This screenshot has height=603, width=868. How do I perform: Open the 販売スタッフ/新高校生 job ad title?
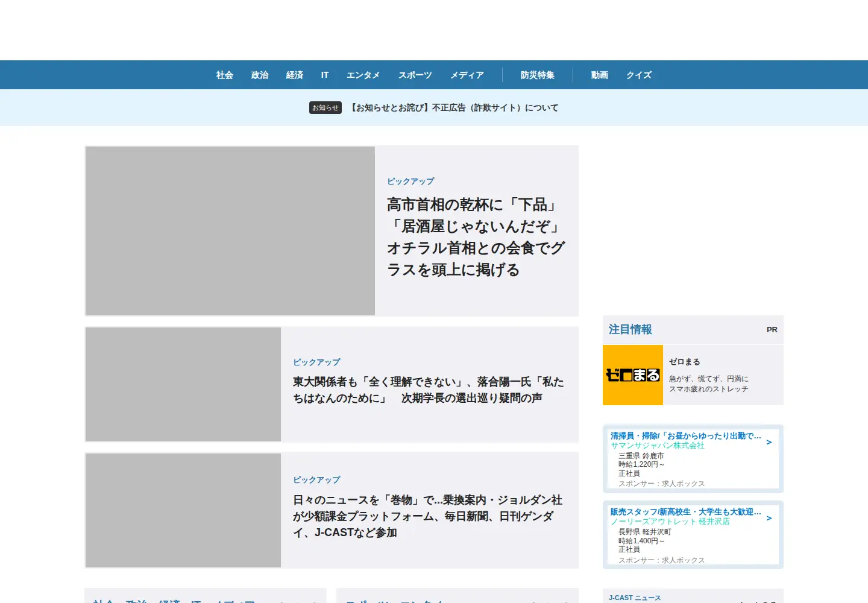pyautogui.click(x=686, y=511)
